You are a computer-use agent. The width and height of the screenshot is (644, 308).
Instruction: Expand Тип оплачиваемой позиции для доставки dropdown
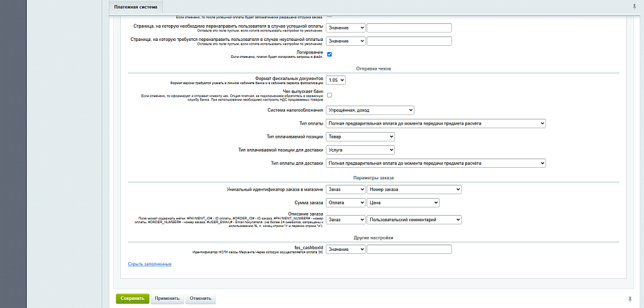[x=360, y=150]
